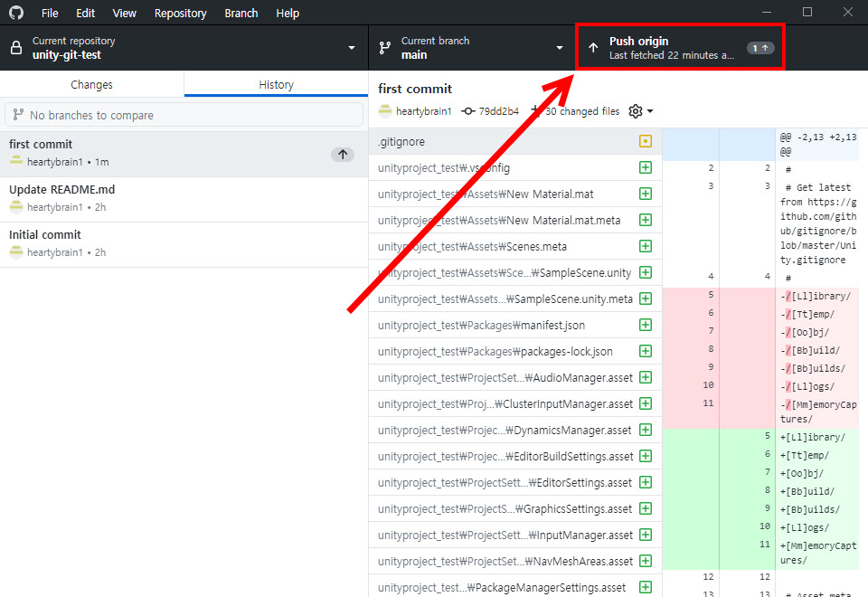Click the modified status icon for .gitignore

point(646,141)
